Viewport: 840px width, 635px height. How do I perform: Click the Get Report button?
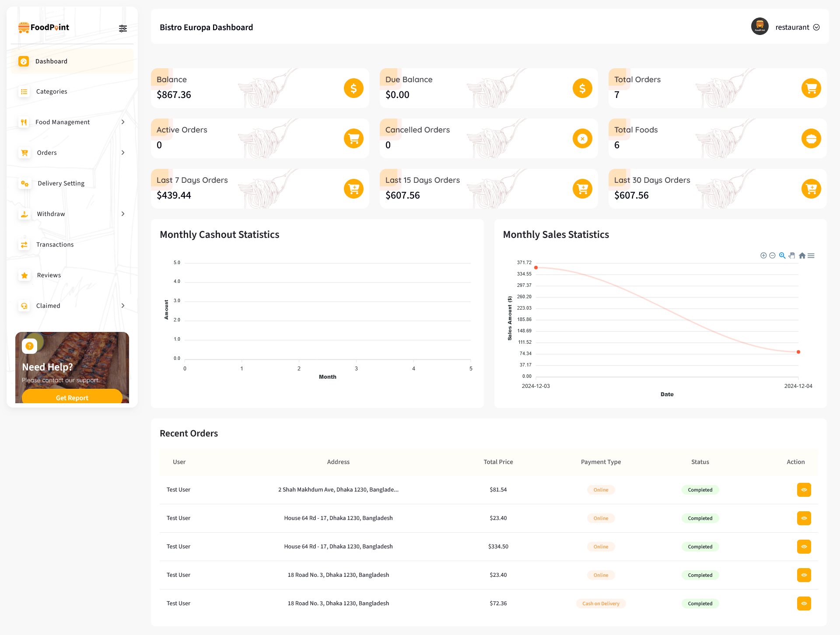(72, 398)
